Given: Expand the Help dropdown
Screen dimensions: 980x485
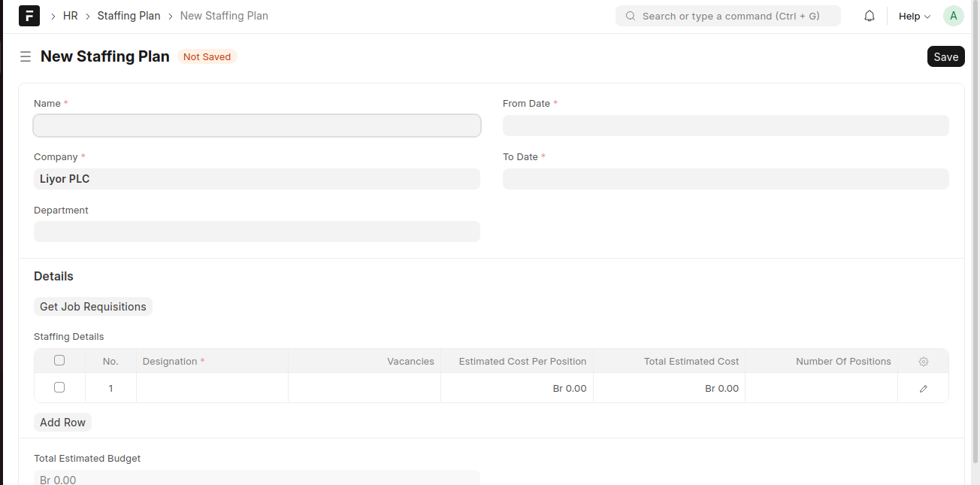Looking at the screenshot, I should pyautogui.click(x=914, y=16).
